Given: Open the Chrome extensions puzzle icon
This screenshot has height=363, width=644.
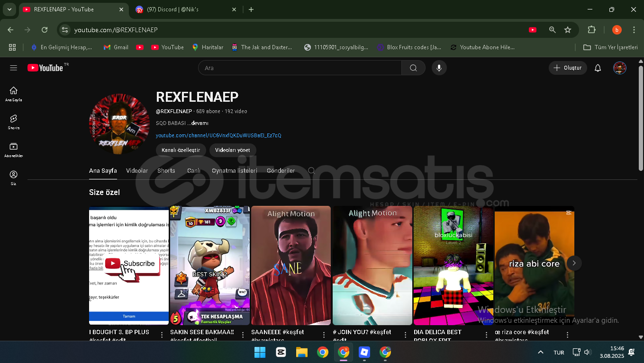Looking at the screenshot, I should coord(591,29).
